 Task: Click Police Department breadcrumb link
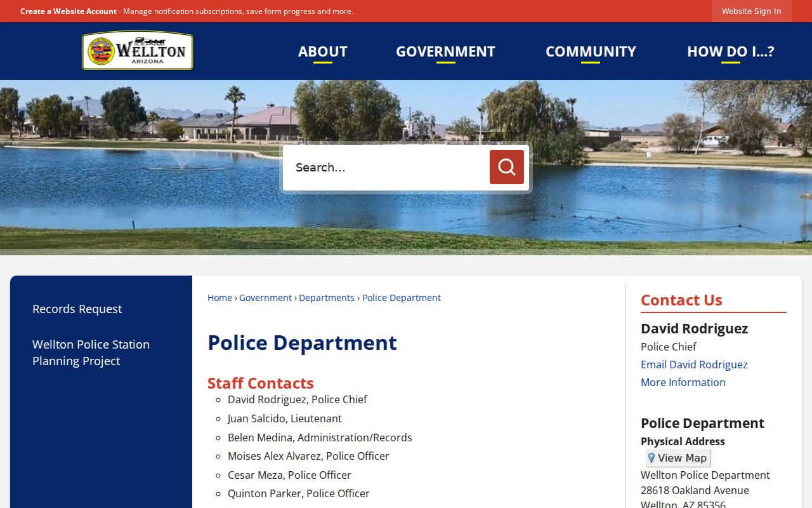(x=402, y=298)
